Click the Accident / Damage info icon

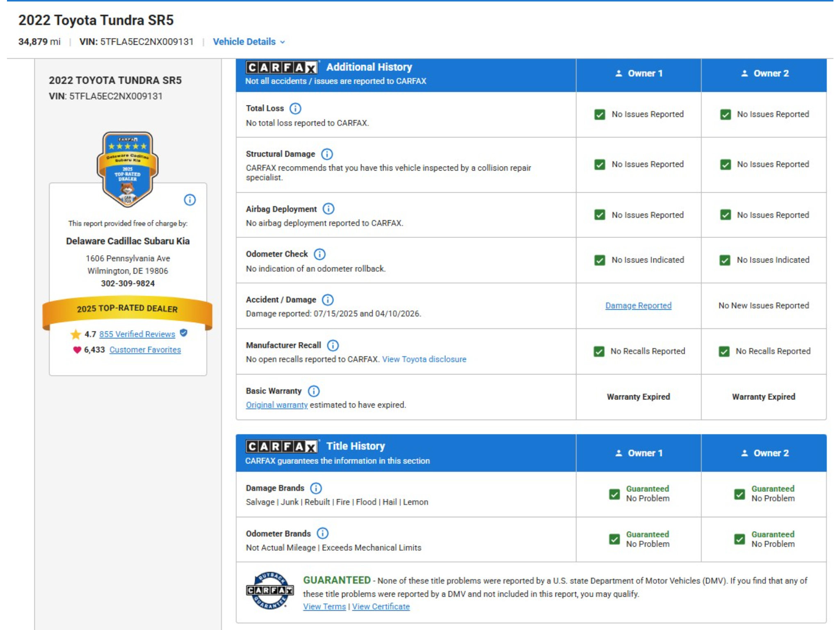(x=328, y=300)
